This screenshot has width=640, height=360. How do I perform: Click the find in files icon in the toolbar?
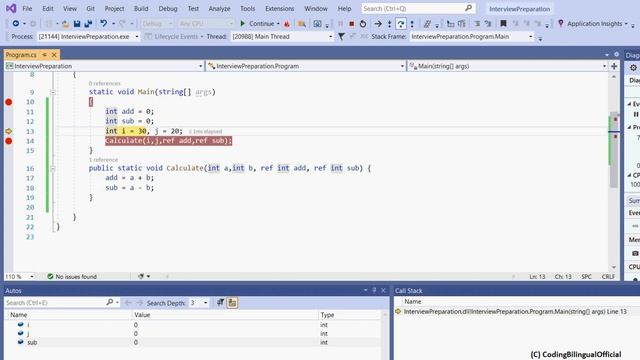[x=302, y=24]
